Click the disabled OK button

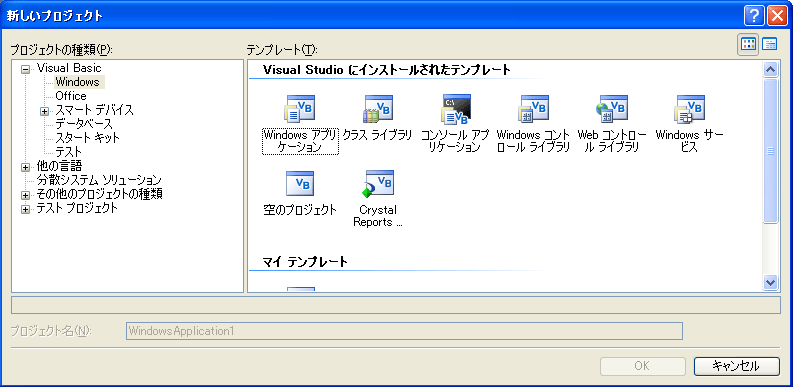click(x=642, y=366)
